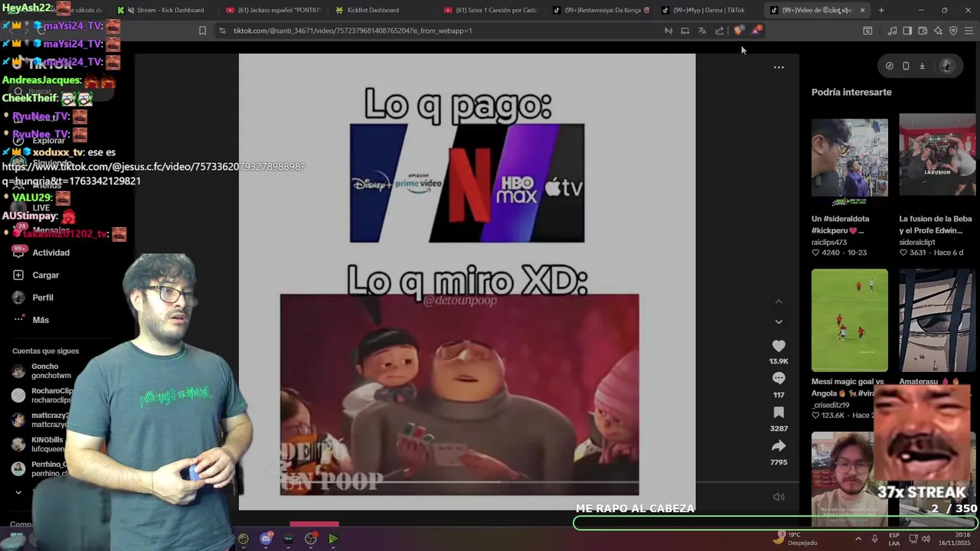Viewport: 980px width, 551px height.
Task: Open Messi magic goal video thumbnail
Action: coord(850,320)
